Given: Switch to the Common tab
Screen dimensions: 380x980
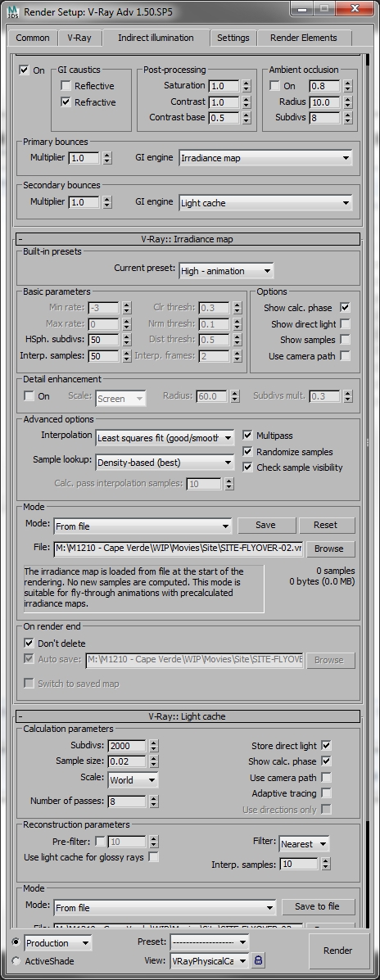Looking at the screenshot, I should pos(33,38).
